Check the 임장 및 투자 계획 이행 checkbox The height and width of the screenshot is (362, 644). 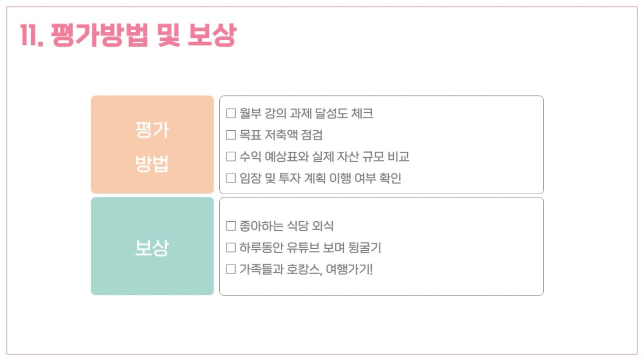230,178
